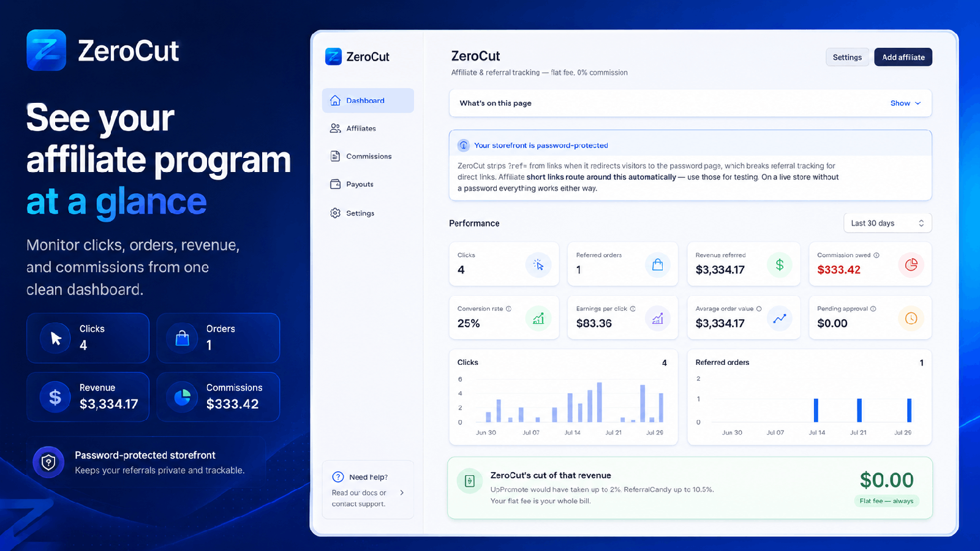Open the Need help chevron arrow
This screenshot has width=980, height=551.
[x=402, y=492]
